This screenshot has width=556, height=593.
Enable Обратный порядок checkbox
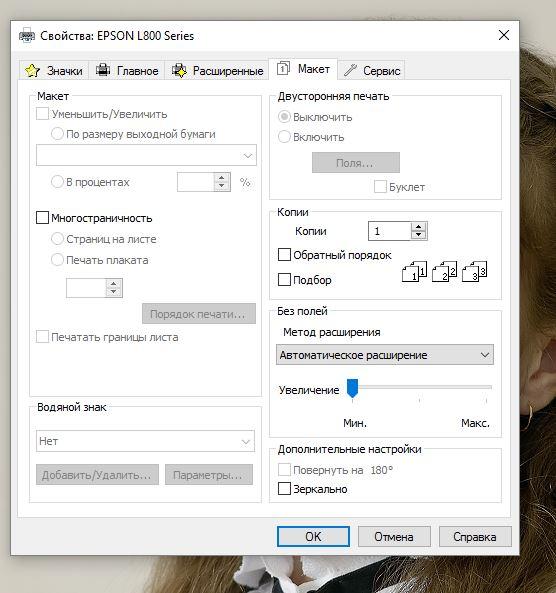pyautogui.click(x=284, y=255)
